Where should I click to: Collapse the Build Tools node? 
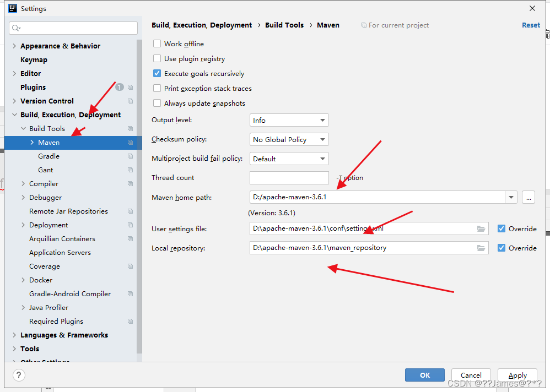coord(23,129)
